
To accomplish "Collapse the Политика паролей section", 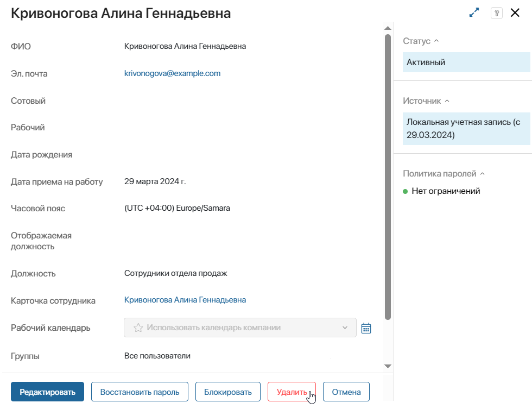I will tap(482, 173).
